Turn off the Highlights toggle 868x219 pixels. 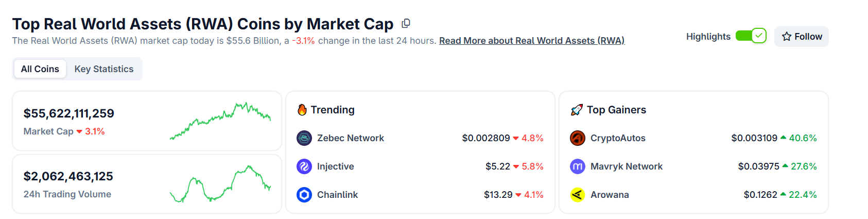coord(751,36)
